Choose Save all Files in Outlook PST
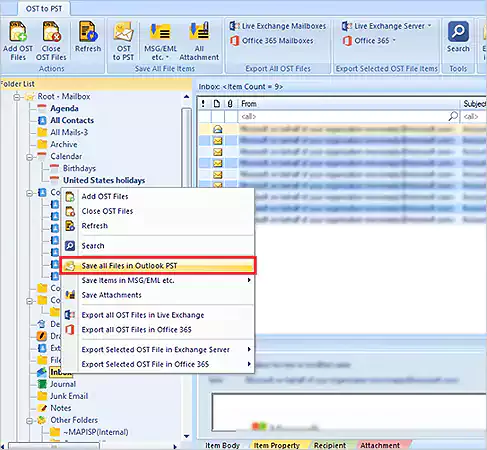Screen dimensions: 487x450 coord(157,266)
